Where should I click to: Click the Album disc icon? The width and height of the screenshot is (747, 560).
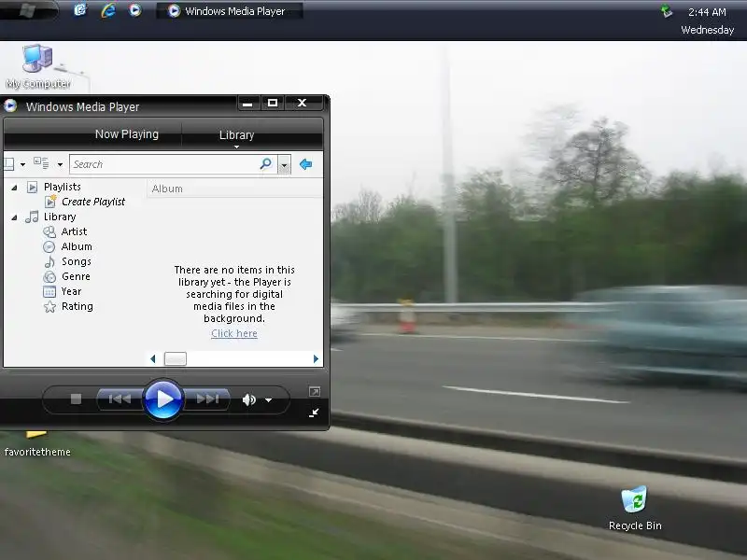[49, 246]
